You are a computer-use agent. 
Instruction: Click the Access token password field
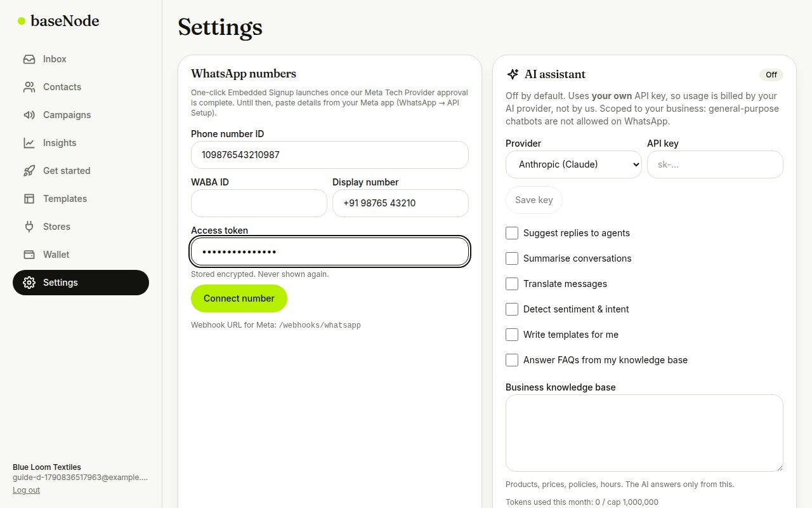point(330,251)
